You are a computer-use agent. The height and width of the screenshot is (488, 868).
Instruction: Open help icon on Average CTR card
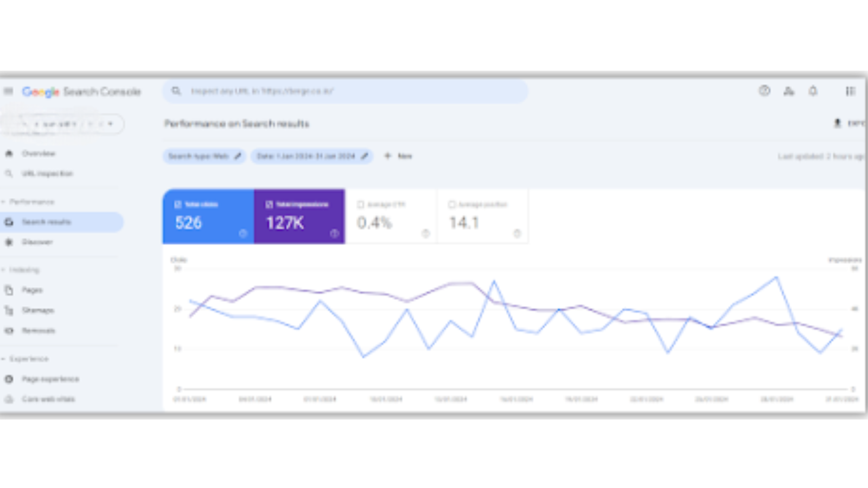tap(426, 233)
